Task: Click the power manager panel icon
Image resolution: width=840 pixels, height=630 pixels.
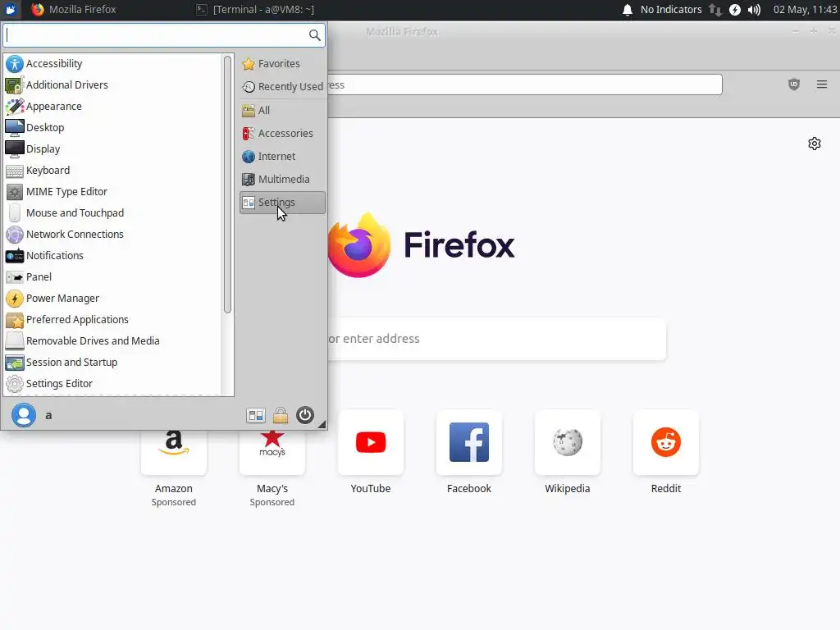Action: click(x=735, y=10)
